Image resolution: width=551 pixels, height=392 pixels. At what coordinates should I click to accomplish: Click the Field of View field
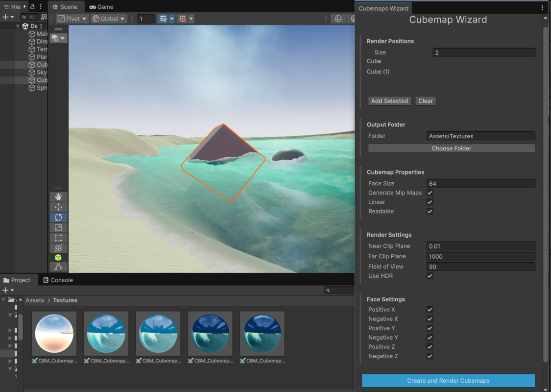click(x=481, y=267)
